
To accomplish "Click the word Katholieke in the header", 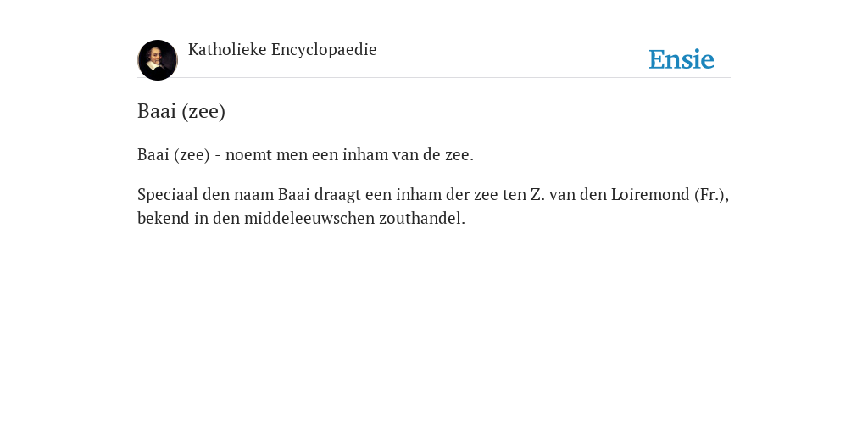I will 227,50.
